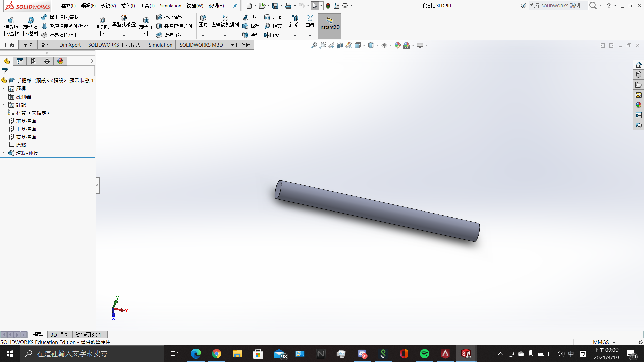Select the Fillet (圓角) tool

click(203, 18)
